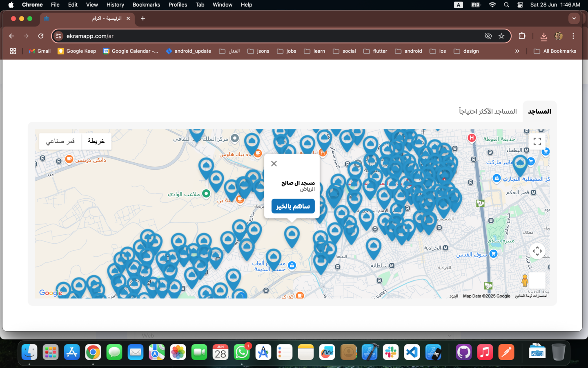The image size is (588, 368).
Task: Open Chrome apps grid in bookmarks bar
Action: [13, 51]
